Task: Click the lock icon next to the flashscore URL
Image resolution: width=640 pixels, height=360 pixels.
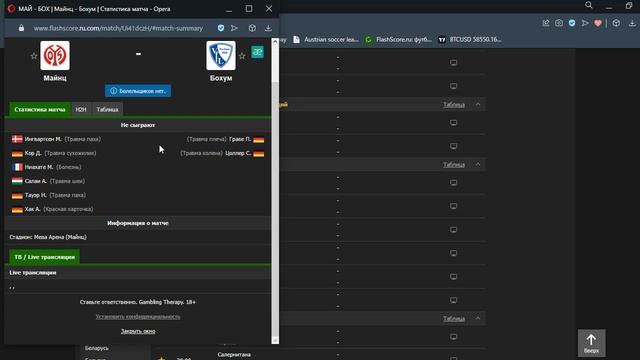Action: click(x=21, y=28)
